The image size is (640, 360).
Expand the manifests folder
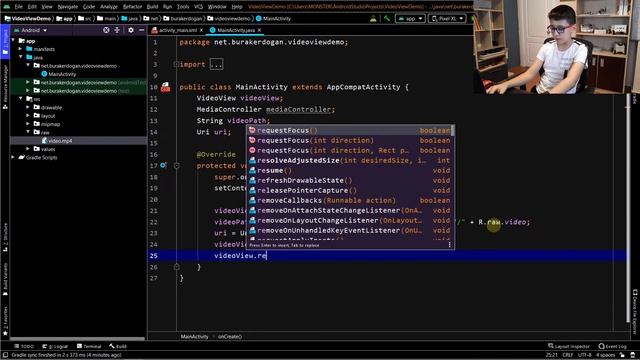20,49
